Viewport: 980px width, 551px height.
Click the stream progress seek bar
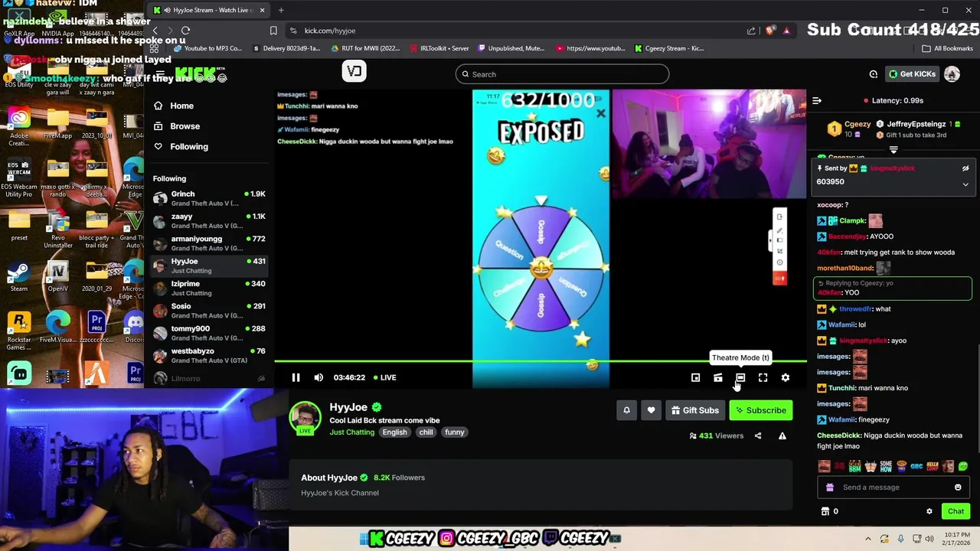[x=540, y=361]
